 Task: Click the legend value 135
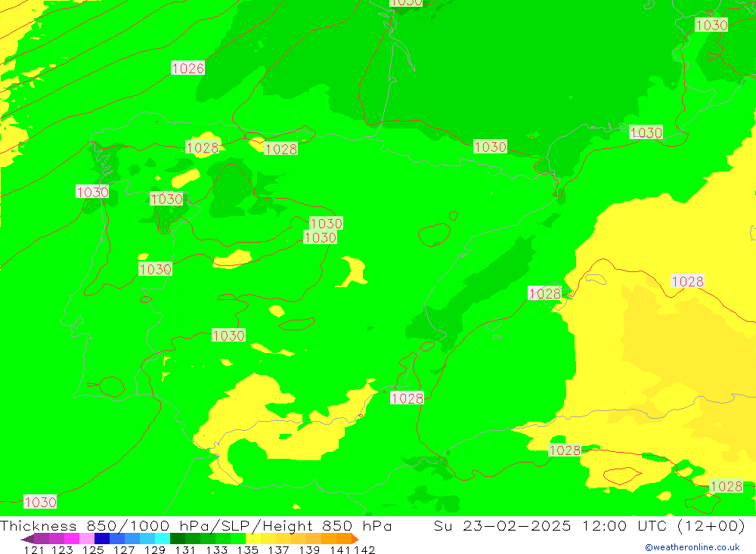(x=247, y=549)
